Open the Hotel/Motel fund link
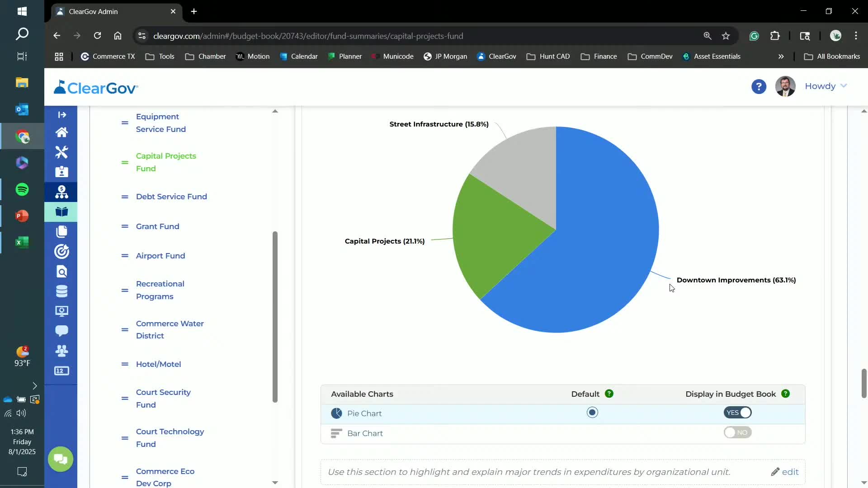 158,364
